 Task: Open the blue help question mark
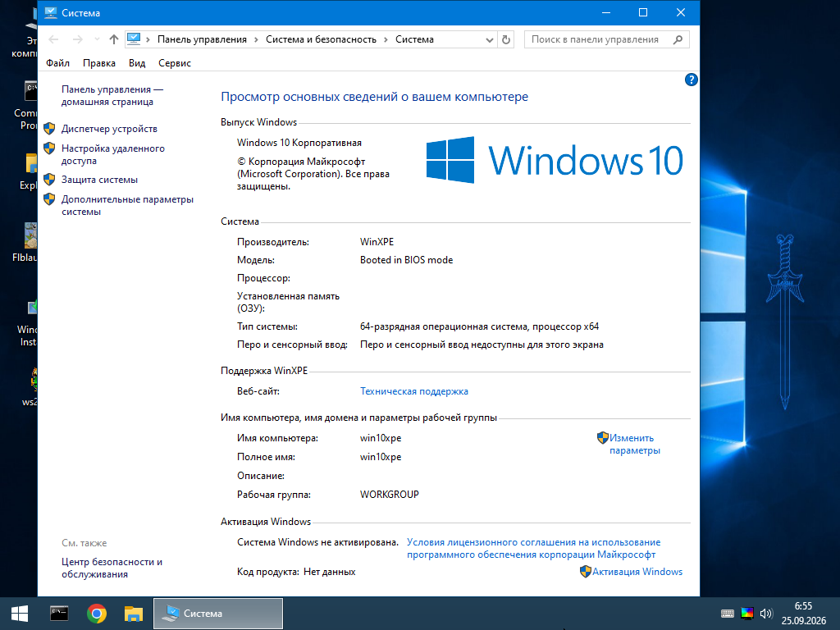point(691,80)
